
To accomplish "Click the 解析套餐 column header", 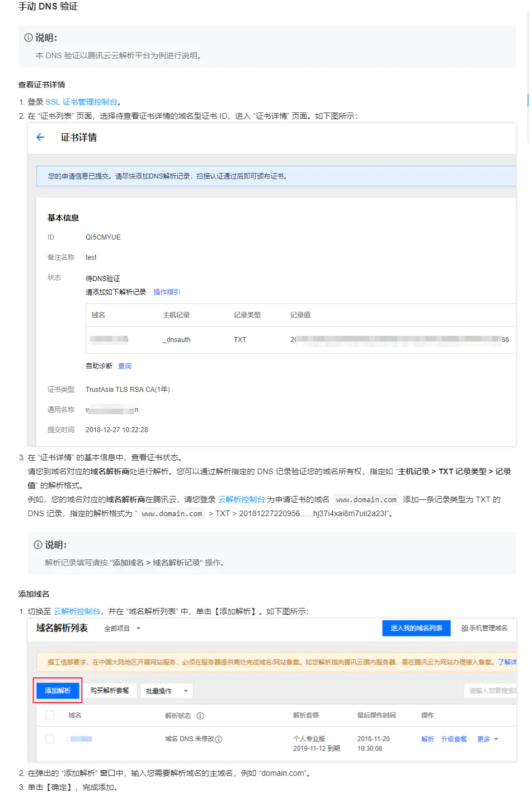I will 306,715.
